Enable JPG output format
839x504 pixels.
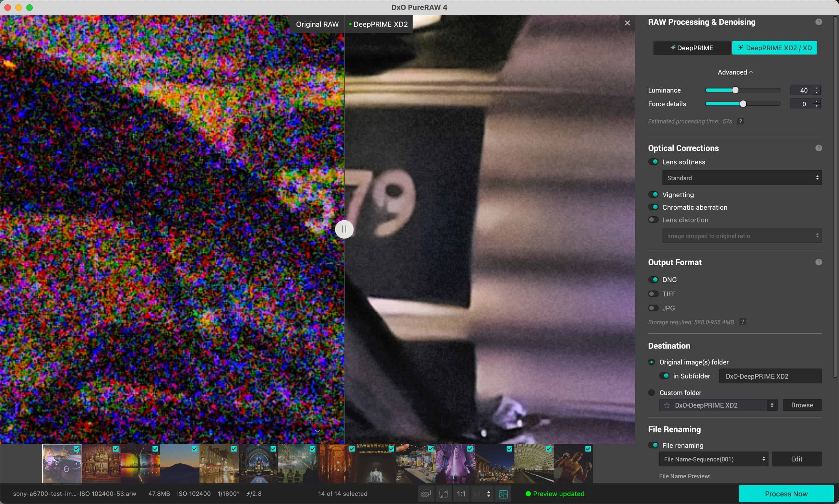point(653,308)
